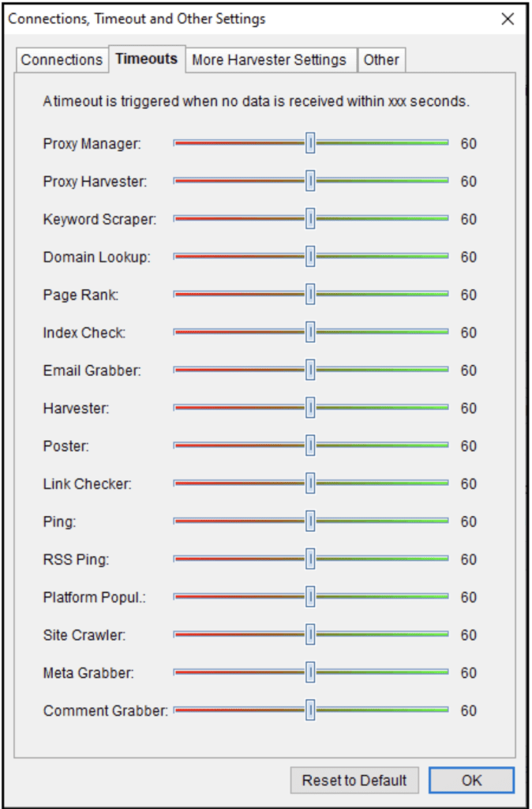Select the Site Crawler slider thumb
The image size is (532, 809).
310,634
